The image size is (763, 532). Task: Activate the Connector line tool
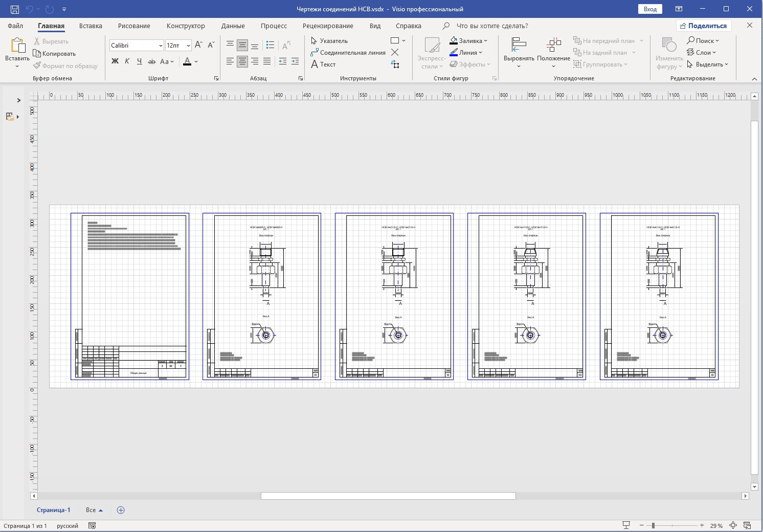click(348, 53)
